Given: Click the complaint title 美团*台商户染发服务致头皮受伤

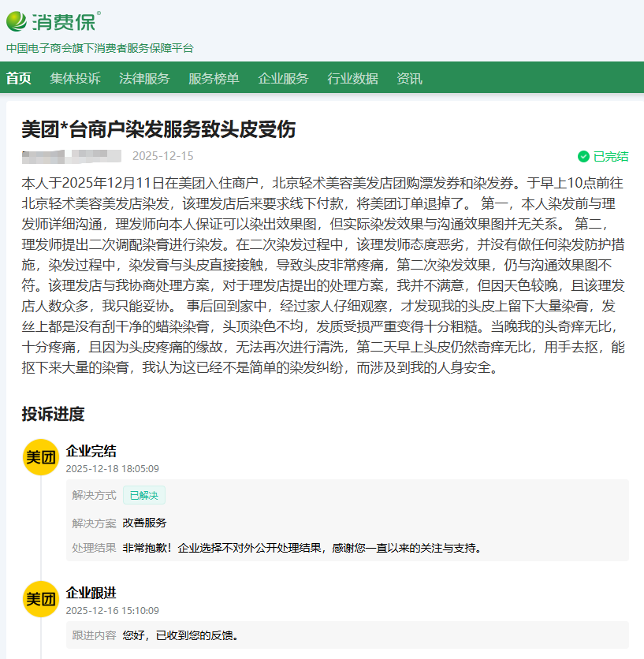Looking at the screenshot, I should 158,129.
